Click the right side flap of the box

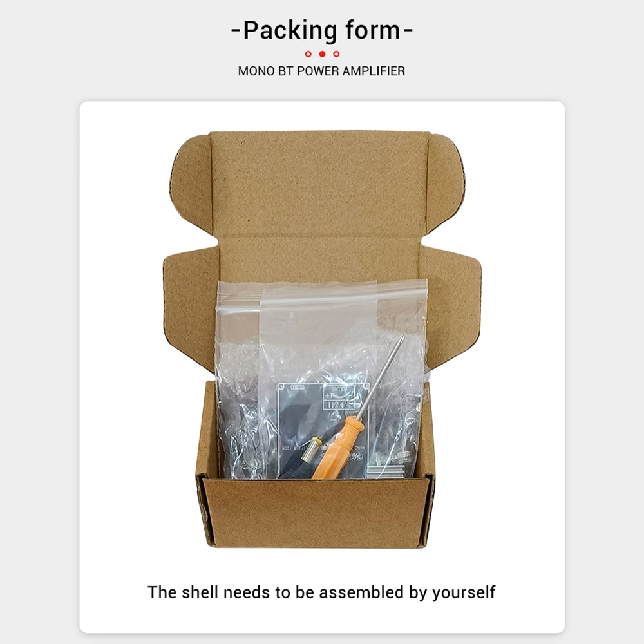tap(452, 310)
